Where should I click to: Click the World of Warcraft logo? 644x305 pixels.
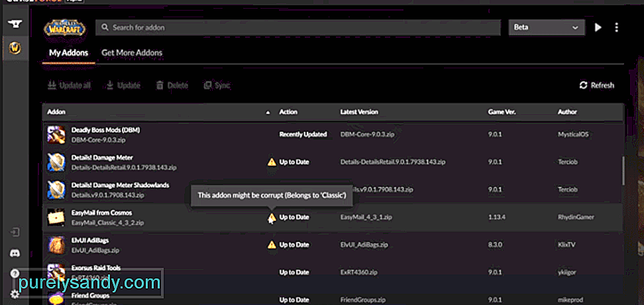pos(65,29)
